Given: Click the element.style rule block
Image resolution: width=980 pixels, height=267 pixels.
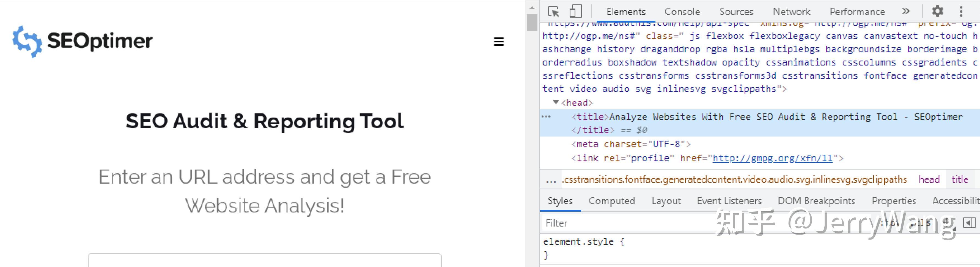Looking at the screenshot, I should coord(584,248).
